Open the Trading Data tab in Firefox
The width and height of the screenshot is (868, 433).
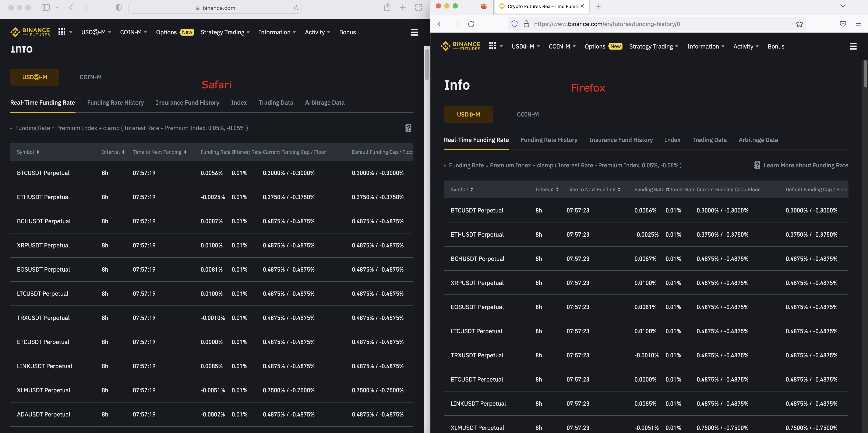coord(709,140)
